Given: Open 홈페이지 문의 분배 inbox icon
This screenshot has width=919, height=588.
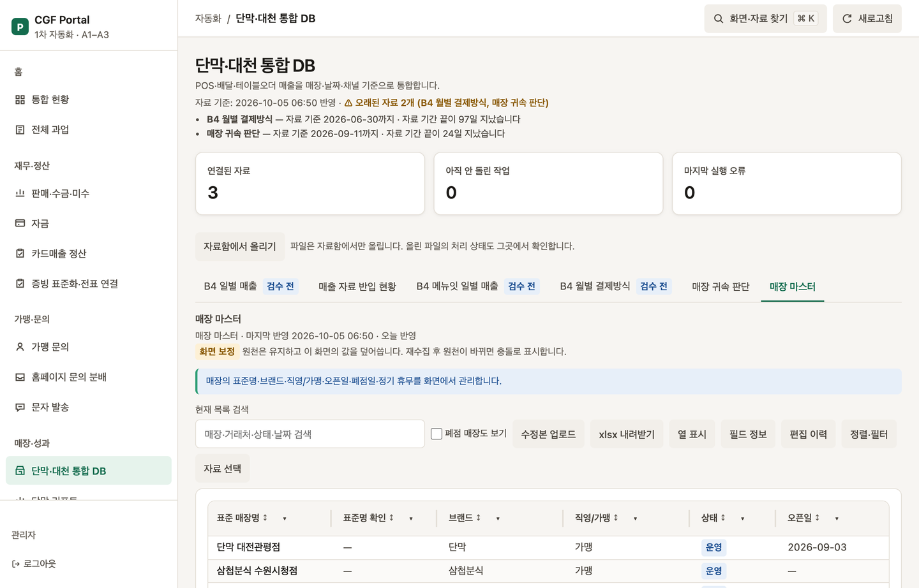Looking at the screenshot, I should 20,377.
